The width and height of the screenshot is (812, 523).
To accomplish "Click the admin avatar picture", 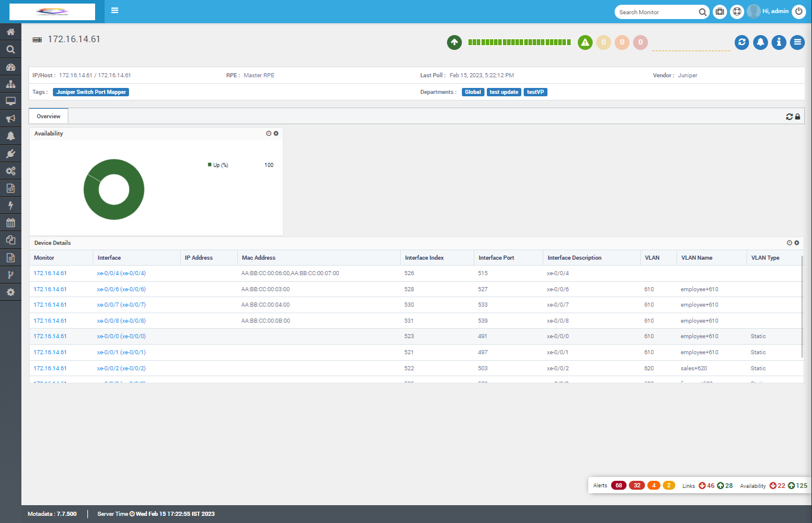I will pyautogui.click(x=754, y=11).
